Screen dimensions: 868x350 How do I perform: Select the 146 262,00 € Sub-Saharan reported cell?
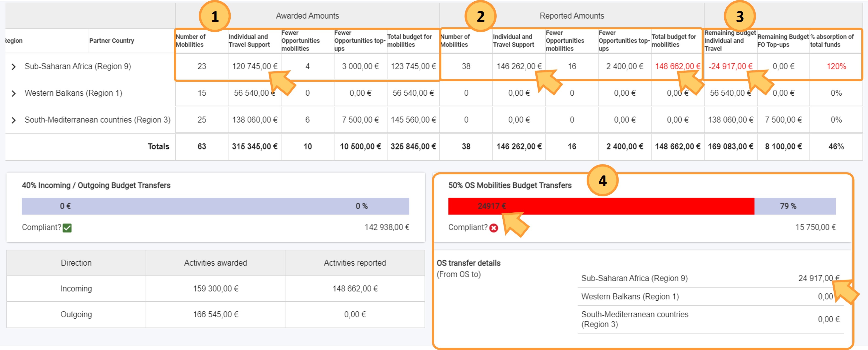pos(519,66)
